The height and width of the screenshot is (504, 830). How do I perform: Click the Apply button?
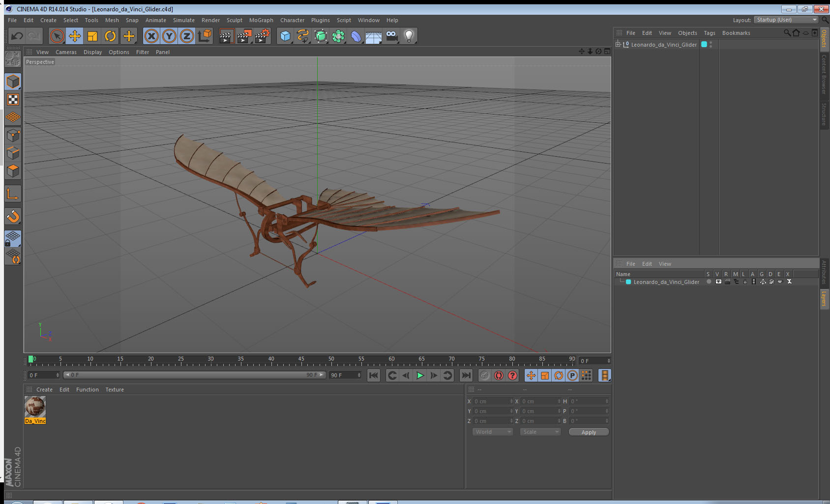(589, 432)
